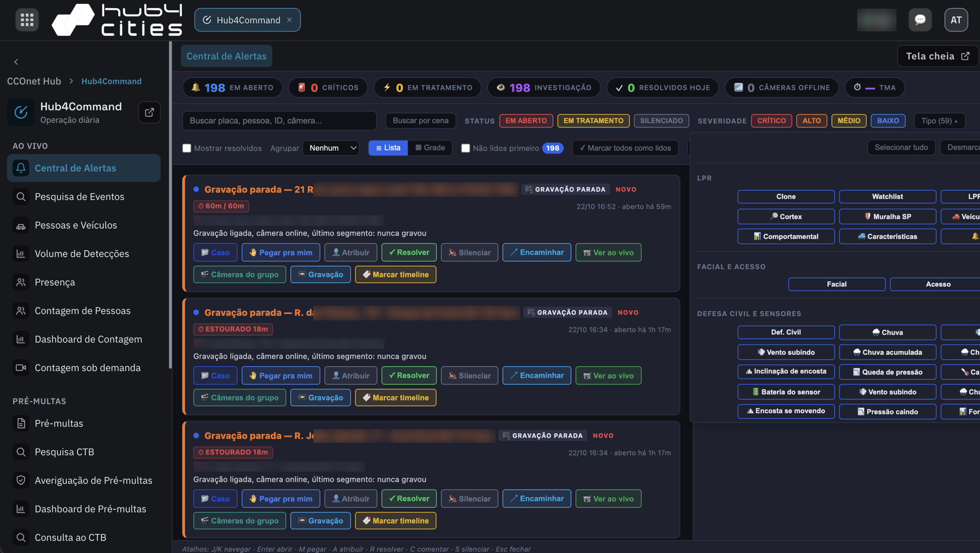Click the Contagem sob demanda camera icon
The image size is (980, 553).
tap(21, 368)
